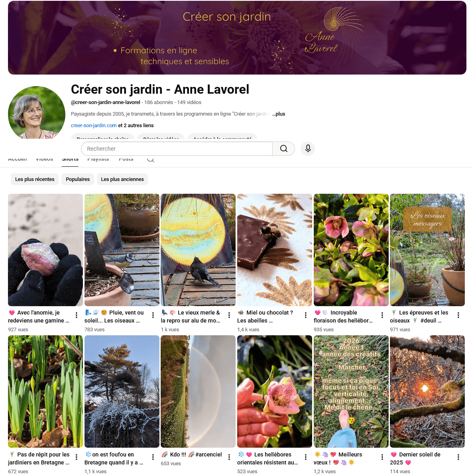Expand "et 2 autres liens" links list

click(136, 125)
